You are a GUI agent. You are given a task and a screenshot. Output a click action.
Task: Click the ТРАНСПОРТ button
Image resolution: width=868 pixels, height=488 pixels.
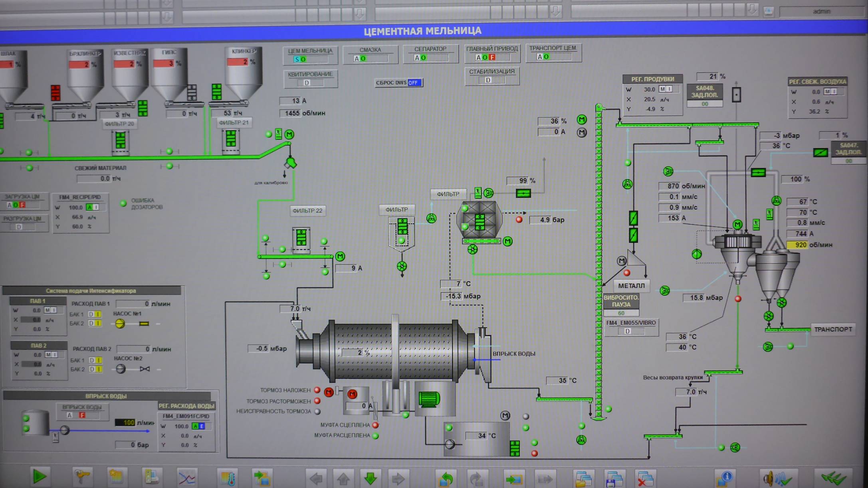tap(833, 329)
